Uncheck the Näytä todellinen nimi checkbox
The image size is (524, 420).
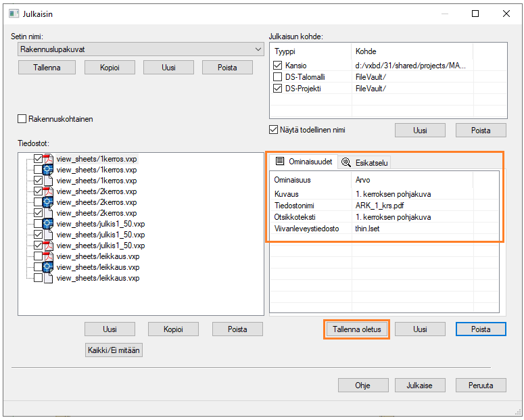(x=274, y=130)
